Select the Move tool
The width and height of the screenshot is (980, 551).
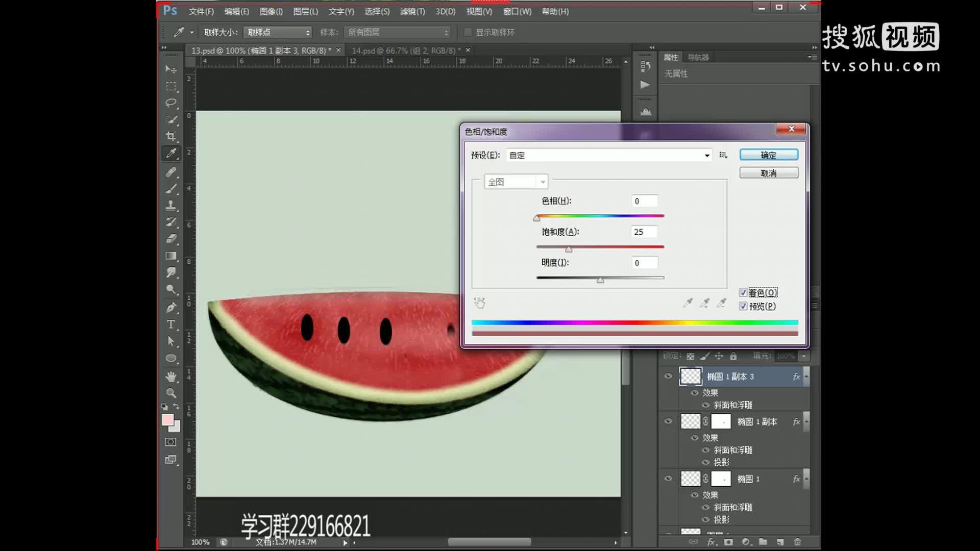[x=171, y=69]
